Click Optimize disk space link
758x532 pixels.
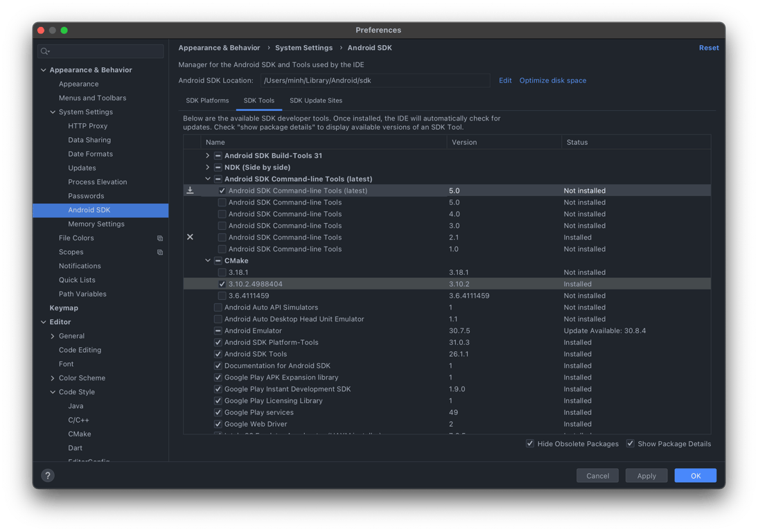552,80
